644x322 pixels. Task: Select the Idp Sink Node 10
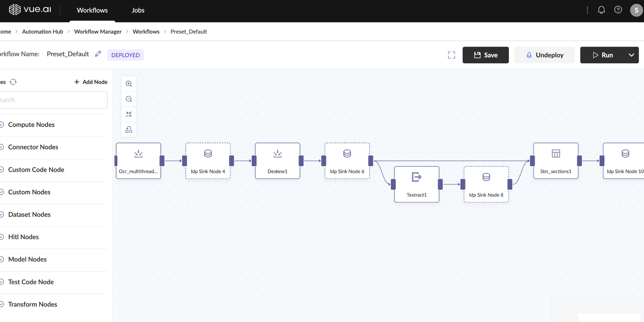point(624,161)
